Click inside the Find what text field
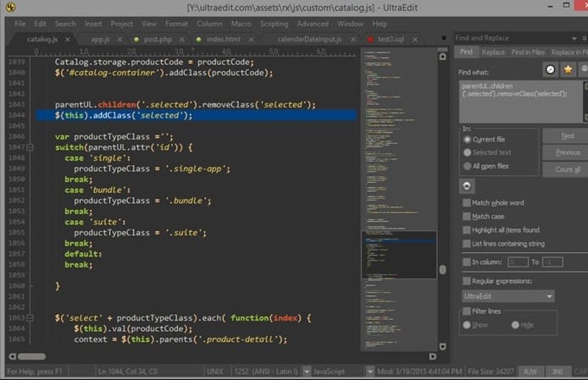 coord(517,97)
